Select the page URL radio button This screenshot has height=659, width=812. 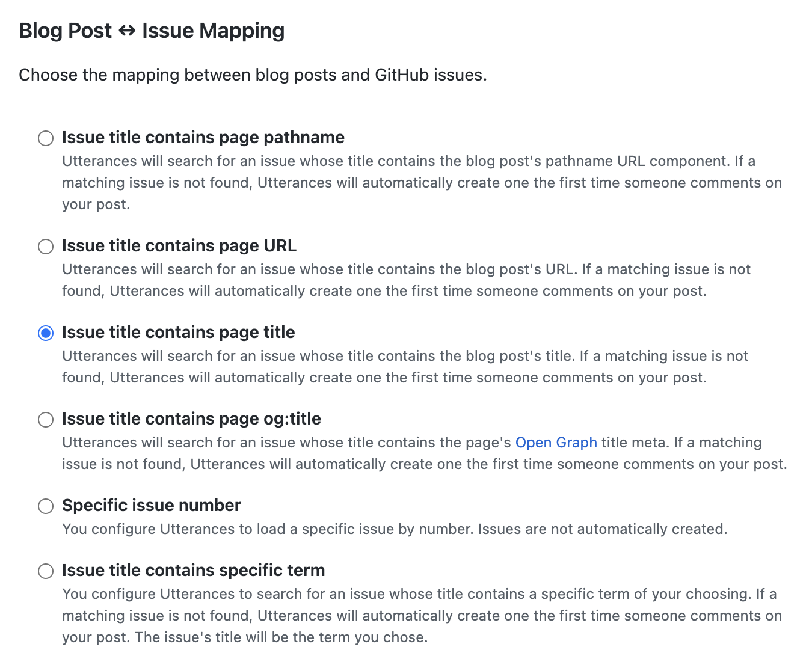46,247
